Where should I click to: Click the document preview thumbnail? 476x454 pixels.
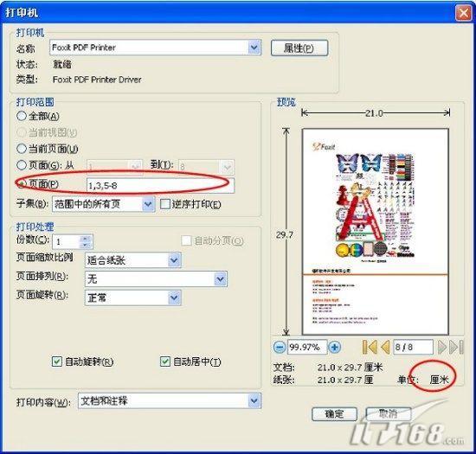coord(376,232)
